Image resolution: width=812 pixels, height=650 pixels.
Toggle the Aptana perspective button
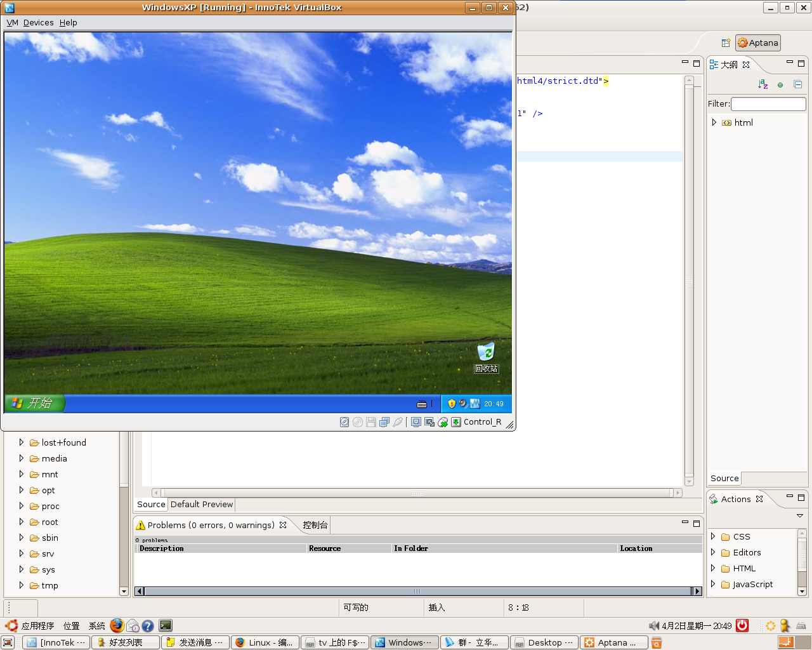coord(758,43)
